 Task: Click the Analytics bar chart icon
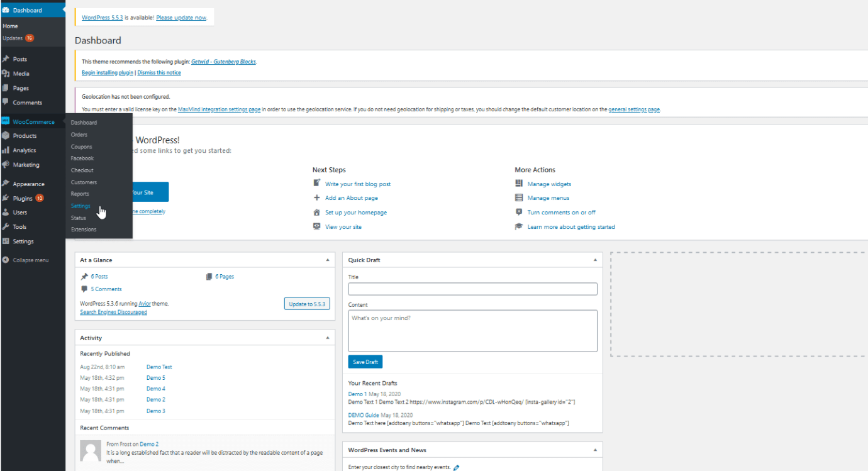coord(6,150)
